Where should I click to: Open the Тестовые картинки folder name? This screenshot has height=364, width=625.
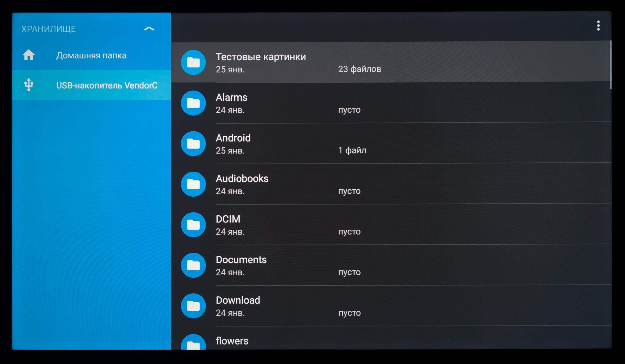coord(261,57)
